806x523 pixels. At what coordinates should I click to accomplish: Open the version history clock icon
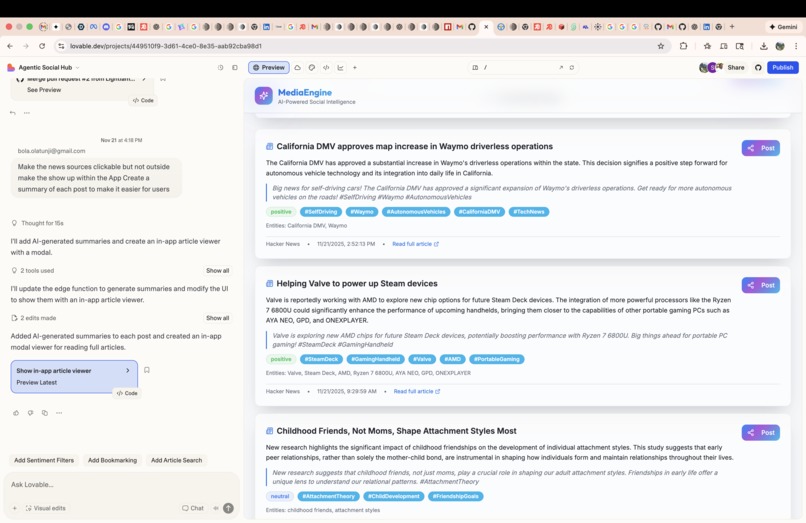point(221,67)
